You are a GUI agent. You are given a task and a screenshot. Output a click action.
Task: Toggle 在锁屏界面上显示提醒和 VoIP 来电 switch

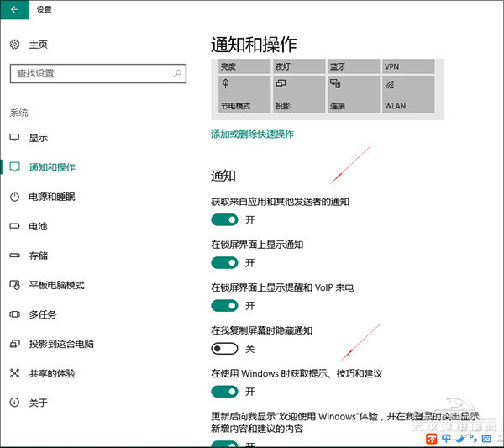[x=224, y=305]
